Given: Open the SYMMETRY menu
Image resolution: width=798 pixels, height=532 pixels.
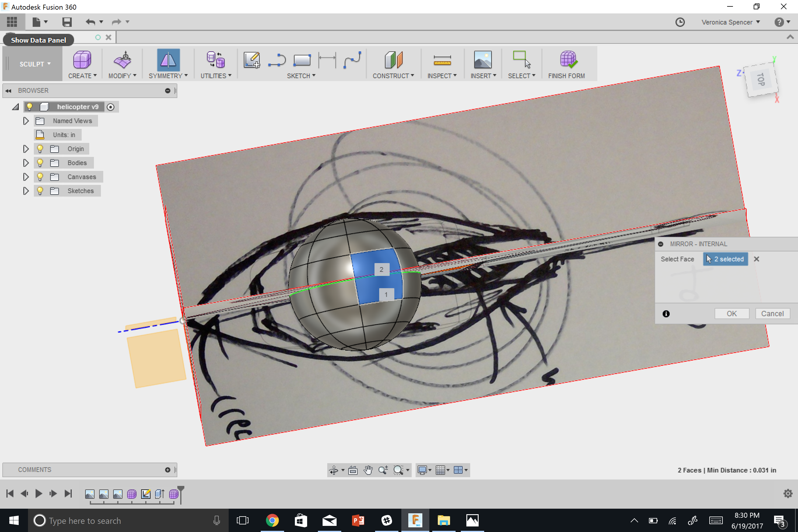Looking at the screenshot, I should pos(168,76).
